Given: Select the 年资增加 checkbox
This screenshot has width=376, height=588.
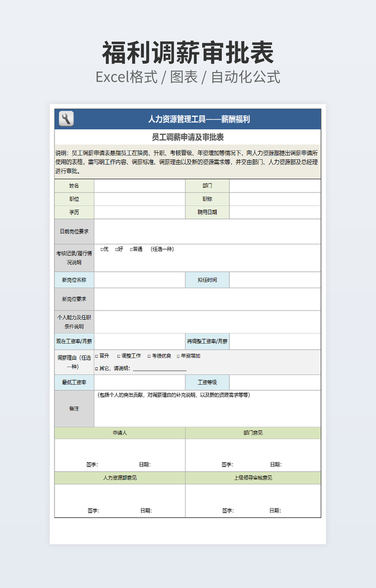Looking at the screenshot, I should 179,356.
